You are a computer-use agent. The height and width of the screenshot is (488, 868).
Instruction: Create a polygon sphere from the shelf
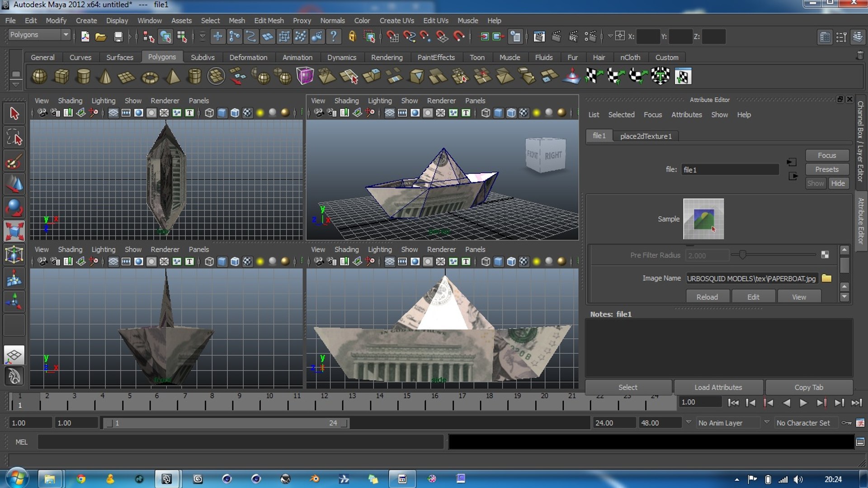click(x=39, y=76)
